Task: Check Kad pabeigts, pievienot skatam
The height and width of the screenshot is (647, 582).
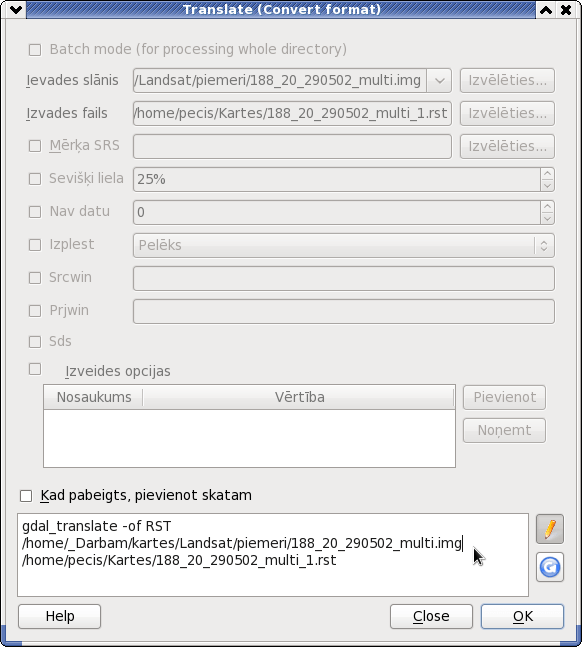Action: point(26,496)
